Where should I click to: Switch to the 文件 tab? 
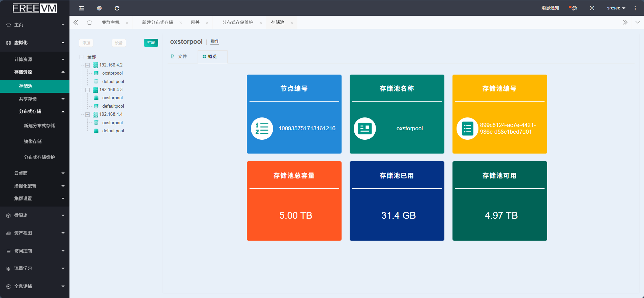(x=179, y=57)
